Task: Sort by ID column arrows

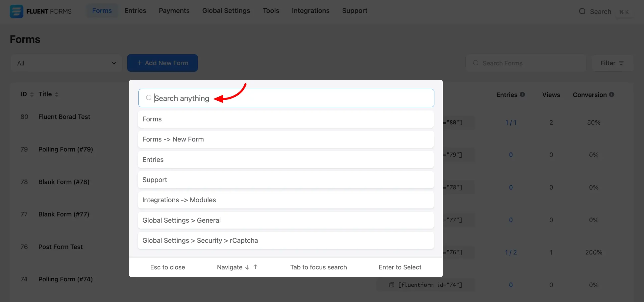Action: point(32,94)
